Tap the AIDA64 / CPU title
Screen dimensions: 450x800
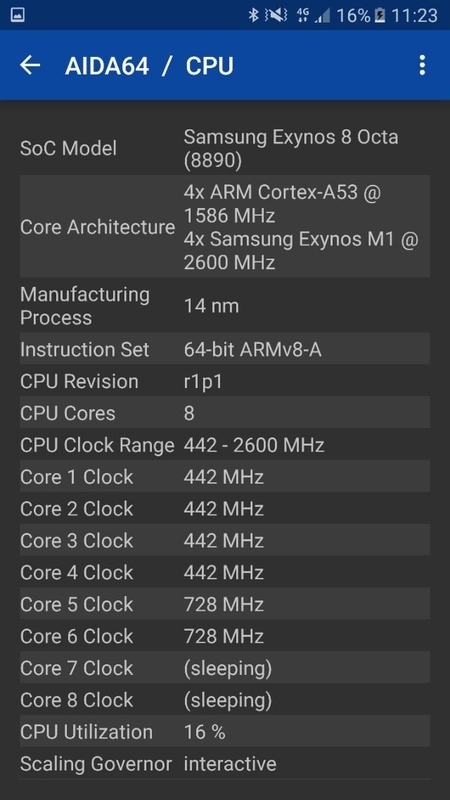click(149, 66)
